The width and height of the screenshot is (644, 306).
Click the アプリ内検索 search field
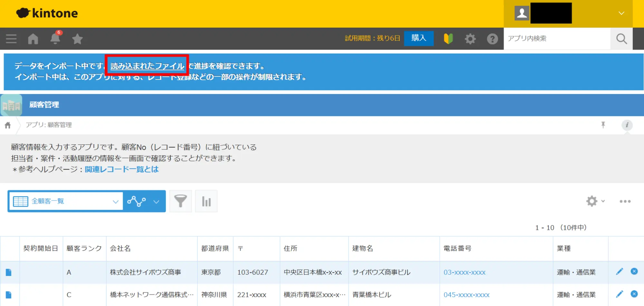tap(557, 39)
